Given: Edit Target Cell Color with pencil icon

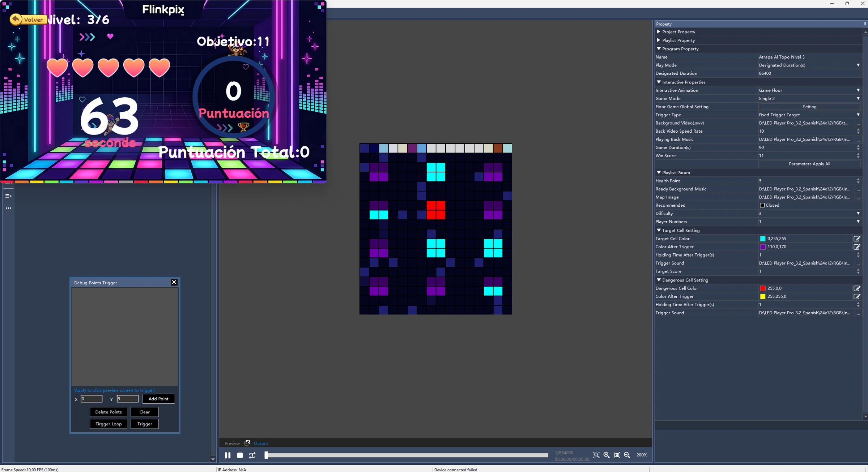Looking at the screenshot, I should tap(857, 239).
